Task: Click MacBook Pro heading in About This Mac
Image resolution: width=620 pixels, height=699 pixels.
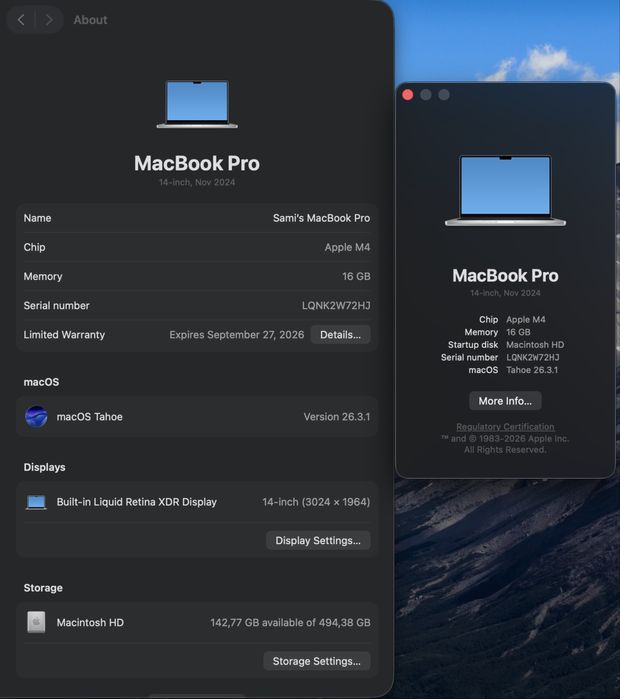Action: pos(505,275)
